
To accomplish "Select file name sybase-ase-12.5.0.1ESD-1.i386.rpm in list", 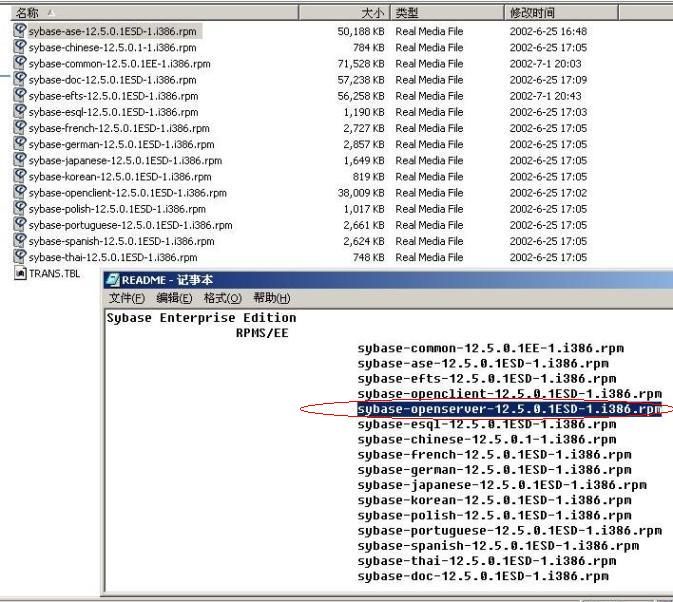I will pyautogui.click(x=112, y=31).
